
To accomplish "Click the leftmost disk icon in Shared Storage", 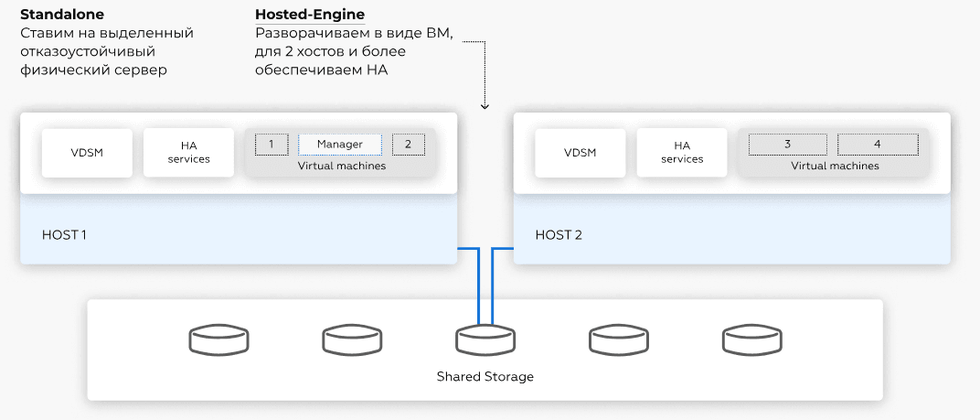I will click(218, 340).
